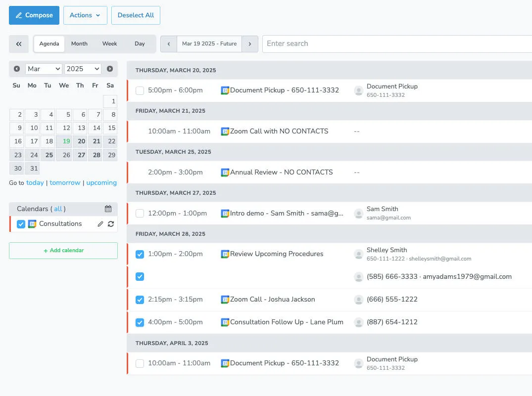
Task: Sync the Consultations calendar using the refresh icon
Action: tap(111, 223)
